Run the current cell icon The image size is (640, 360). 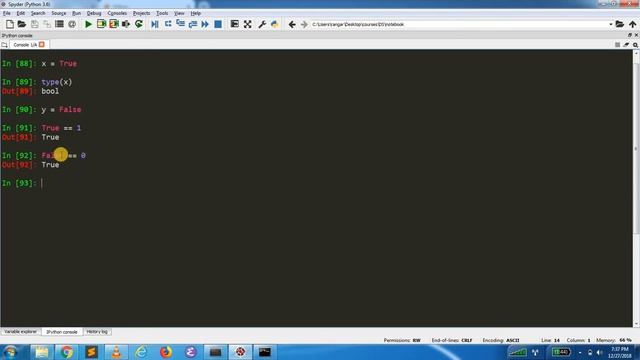[101, 24]
